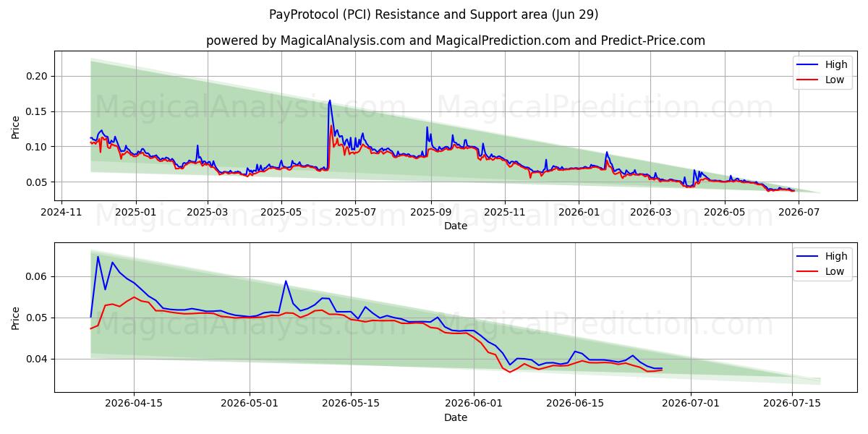Click the 2025-09 tick label on upper chart
This screenshot has width=868, height=434.
coord(431,212)
